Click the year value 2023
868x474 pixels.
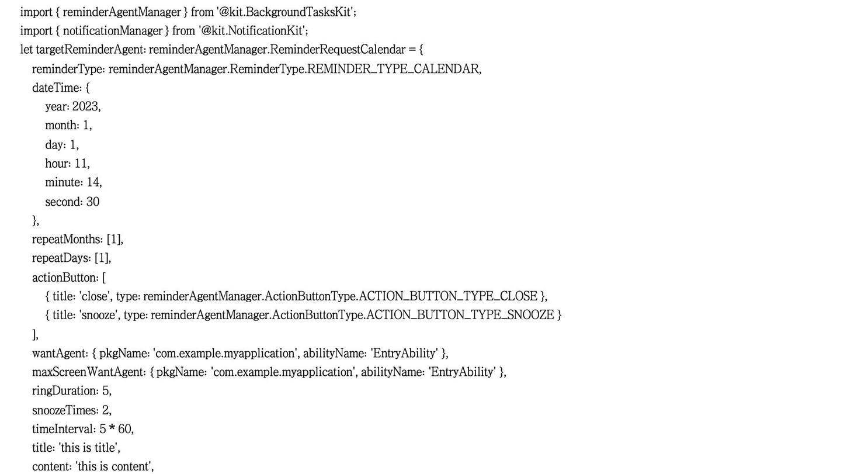(x=85, y=107)
